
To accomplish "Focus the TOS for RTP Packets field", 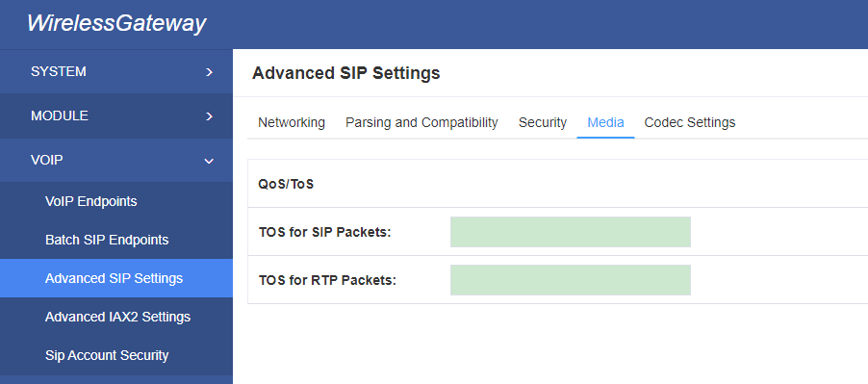I will (x=571, y=280).
